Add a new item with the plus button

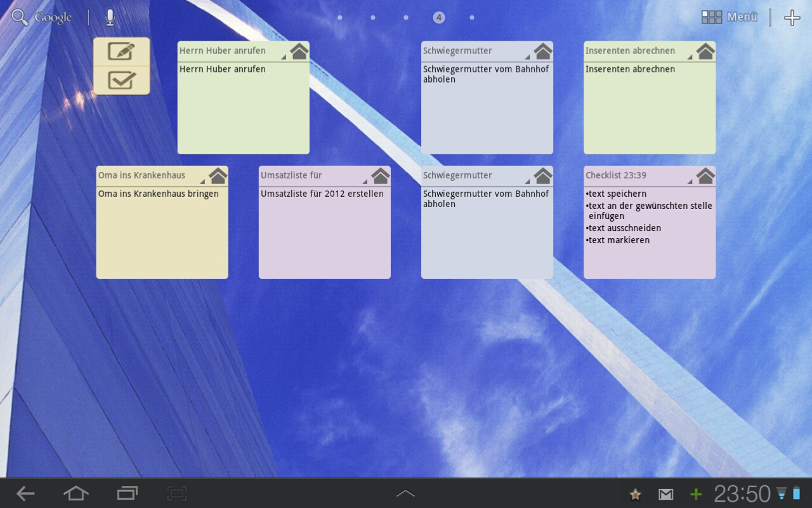coord(792,17)
